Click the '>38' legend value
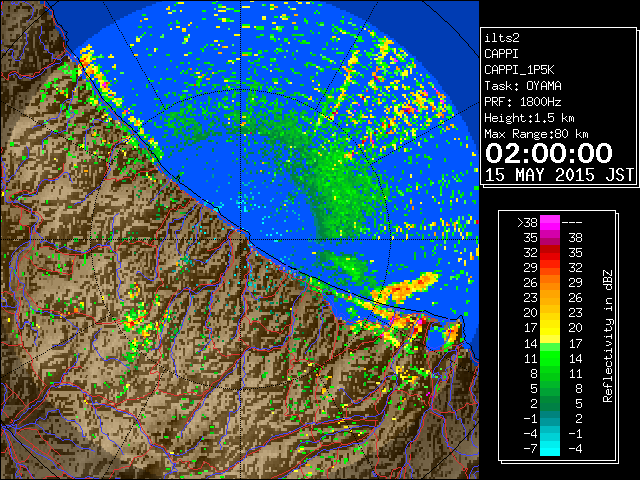The width and height of the screenshot is (640, 480). tap(527, 223)
